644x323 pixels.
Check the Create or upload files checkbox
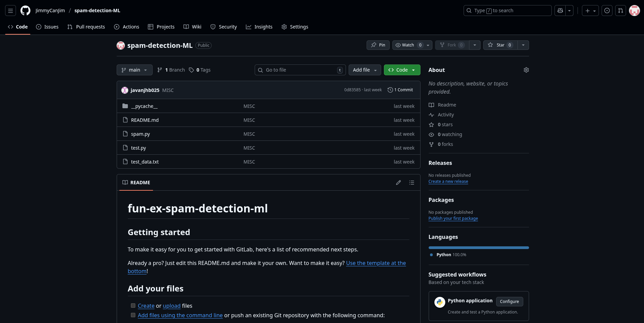[x=133, y=305]
